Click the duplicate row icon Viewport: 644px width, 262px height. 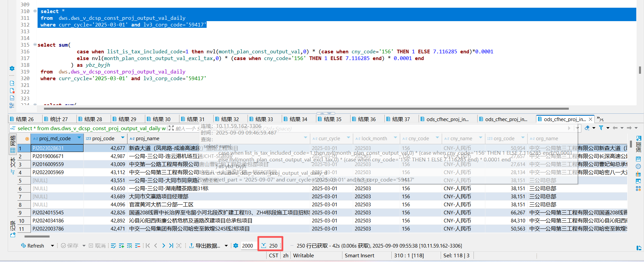[x=129, y=246]
